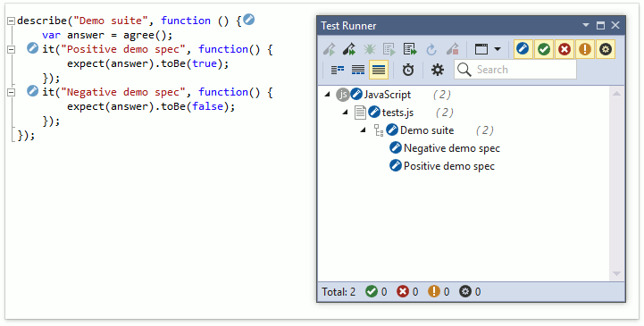Screen dimensions: 644x326
Task: Click the Test Runner title text
Action: [x=348, y=26]
